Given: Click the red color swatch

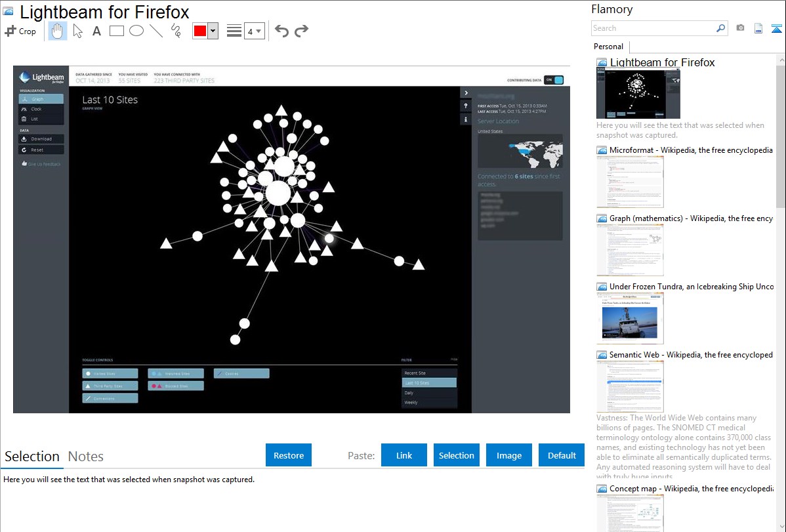Looking at the screenshot, I should (200, 31).
